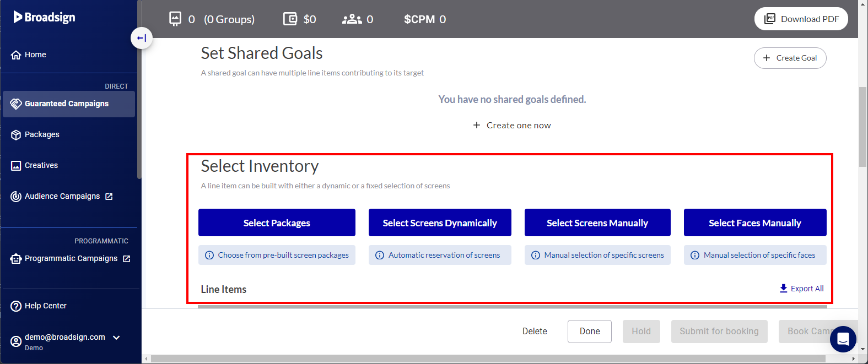Screen dimensions: 868x364
Task: Download the campaign PDF
Action: pyautogui.click(x=801, y=19)
